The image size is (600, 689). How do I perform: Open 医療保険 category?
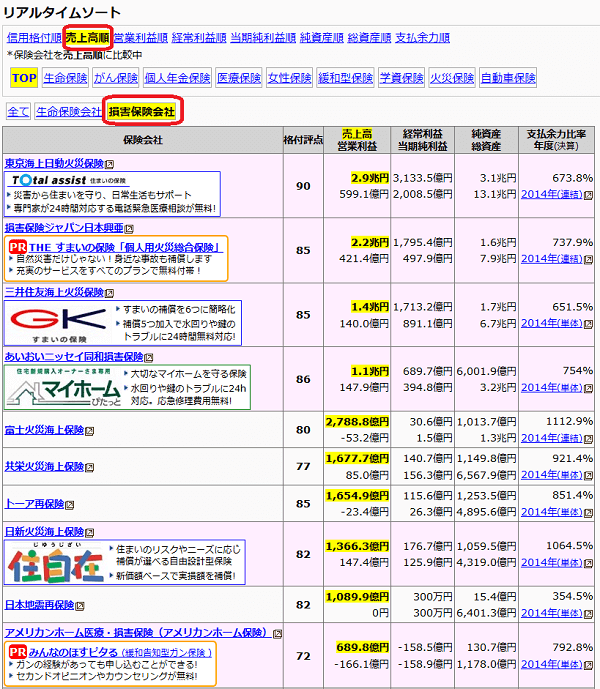pos(239,78)
